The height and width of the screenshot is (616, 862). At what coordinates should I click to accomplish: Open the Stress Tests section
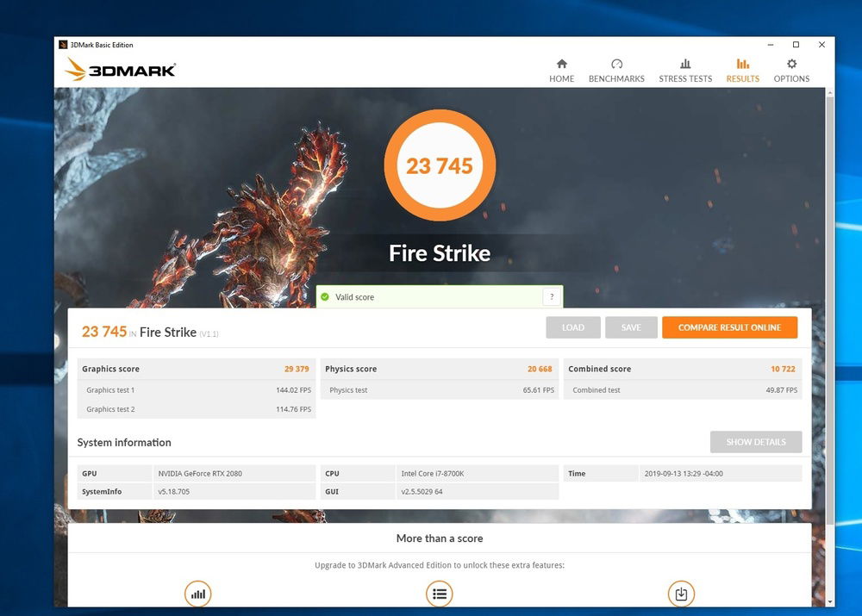pyautogui.click(x=685, y=71)
